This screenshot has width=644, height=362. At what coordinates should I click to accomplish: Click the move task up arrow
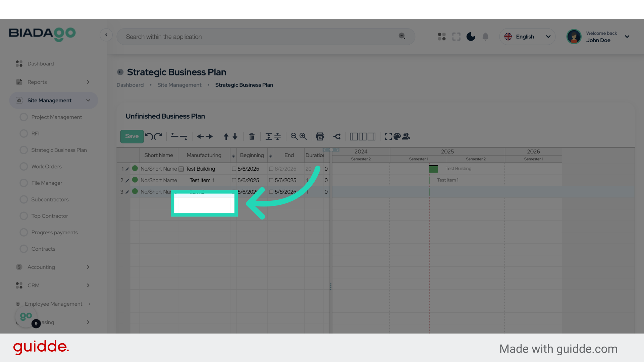pos(226,136)
